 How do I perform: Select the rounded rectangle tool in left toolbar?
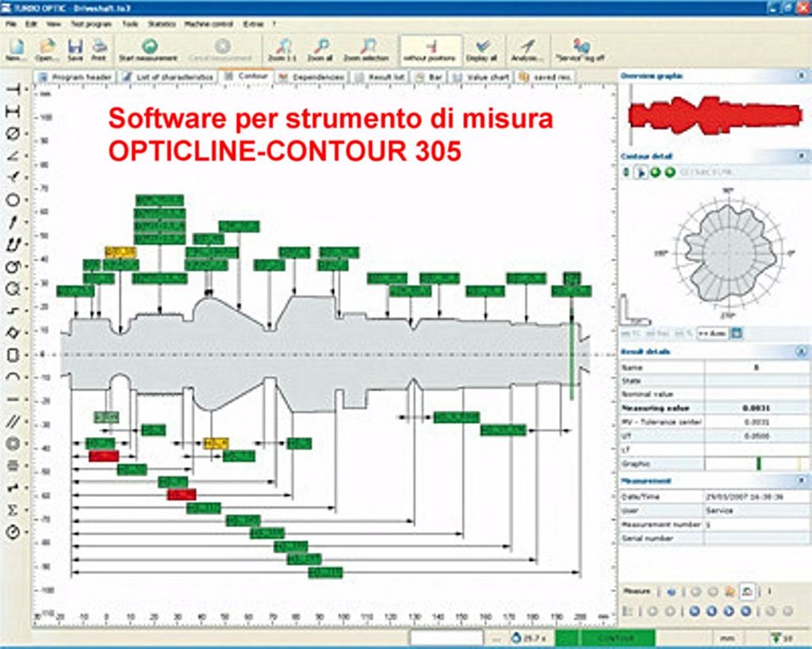13,355
